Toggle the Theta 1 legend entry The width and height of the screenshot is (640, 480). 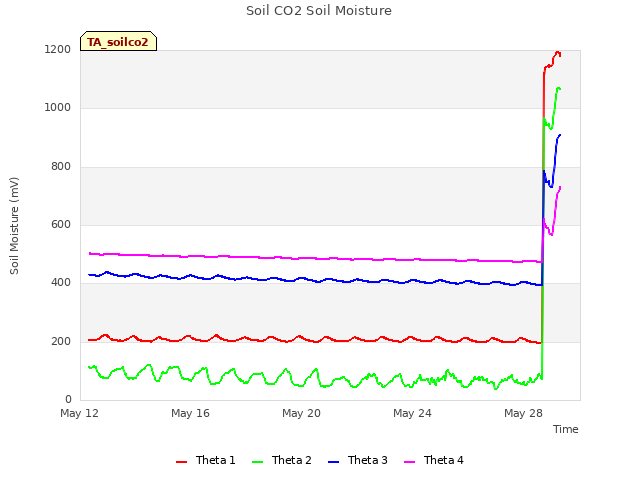coord(206,460)
